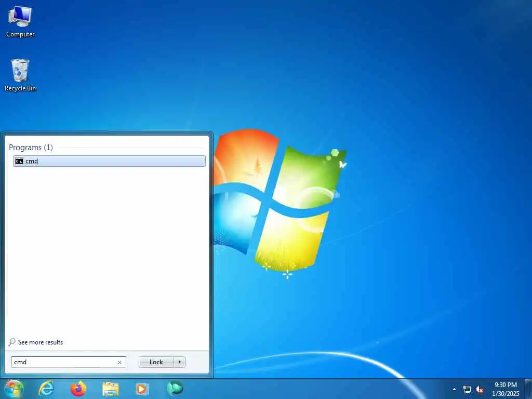Clear the search box with the X
532x399 pixels.
click(119, 362)
